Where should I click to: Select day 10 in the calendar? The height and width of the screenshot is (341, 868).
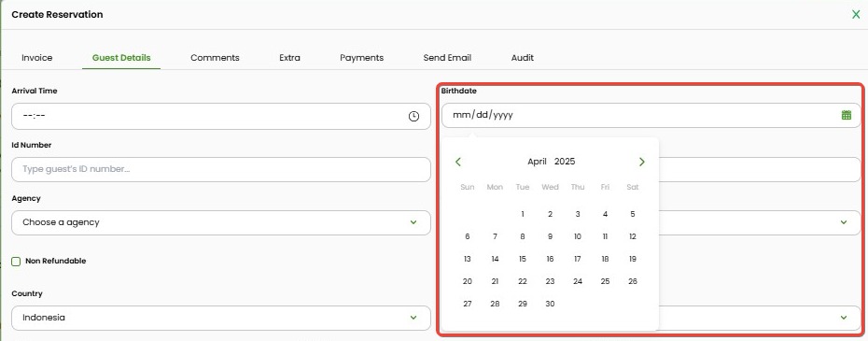578,236
